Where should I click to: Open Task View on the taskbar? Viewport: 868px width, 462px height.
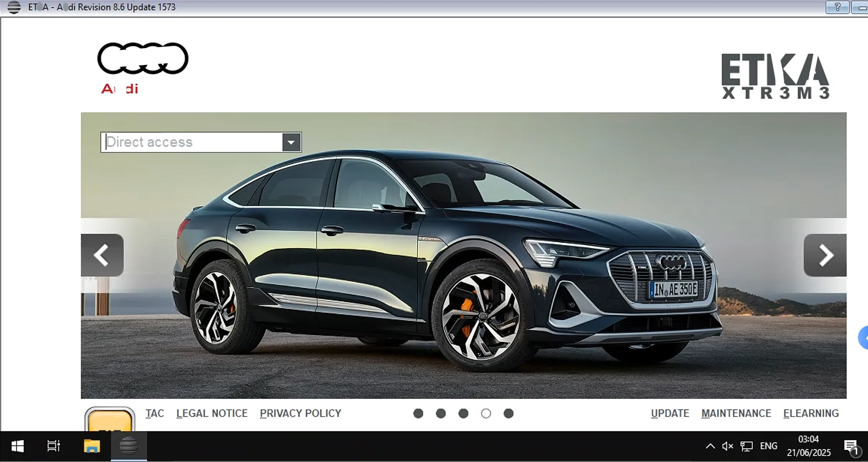click(x=54, y=446)
